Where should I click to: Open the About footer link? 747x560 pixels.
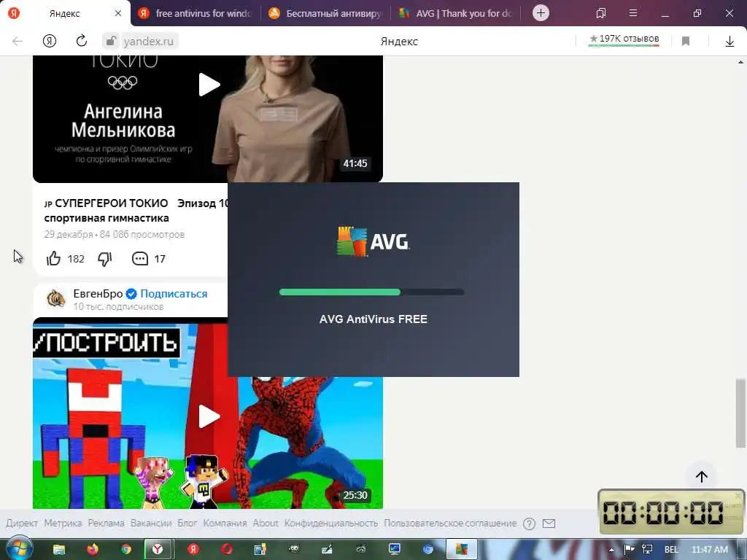pos(266,524)
